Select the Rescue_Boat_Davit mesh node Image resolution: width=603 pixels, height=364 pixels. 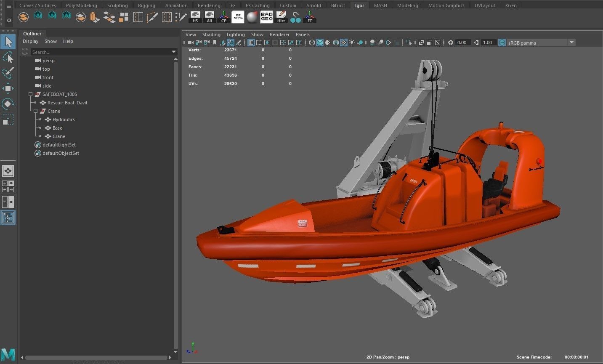pyautogui.click(x=67, y=103)
